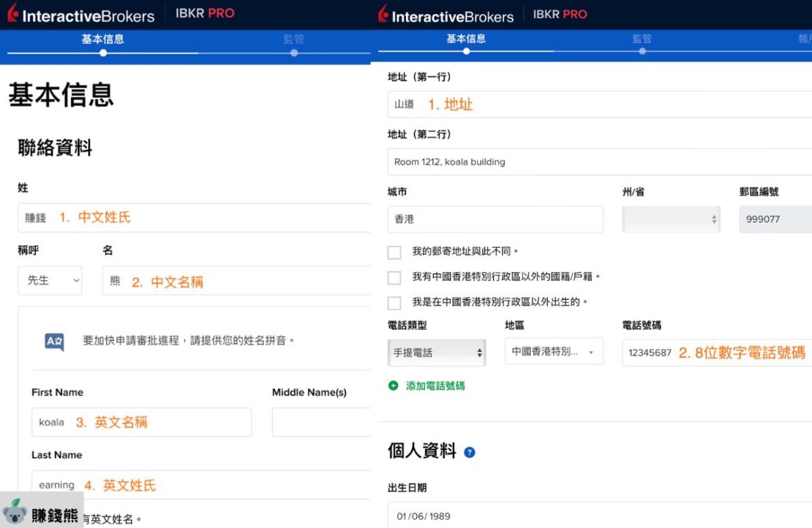Click the progress dot under 監管 in left panel
The width and height of the screenshot is (812, 528).
coord(294,53)
